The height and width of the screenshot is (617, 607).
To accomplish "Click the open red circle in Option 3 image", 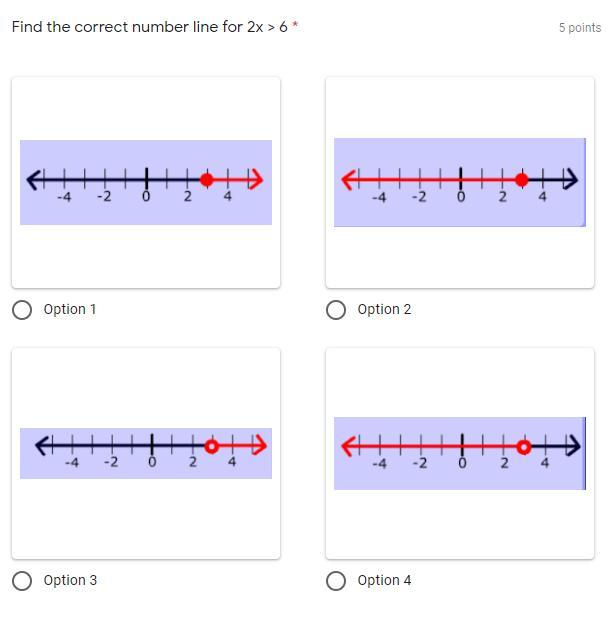I will (211, 446).
